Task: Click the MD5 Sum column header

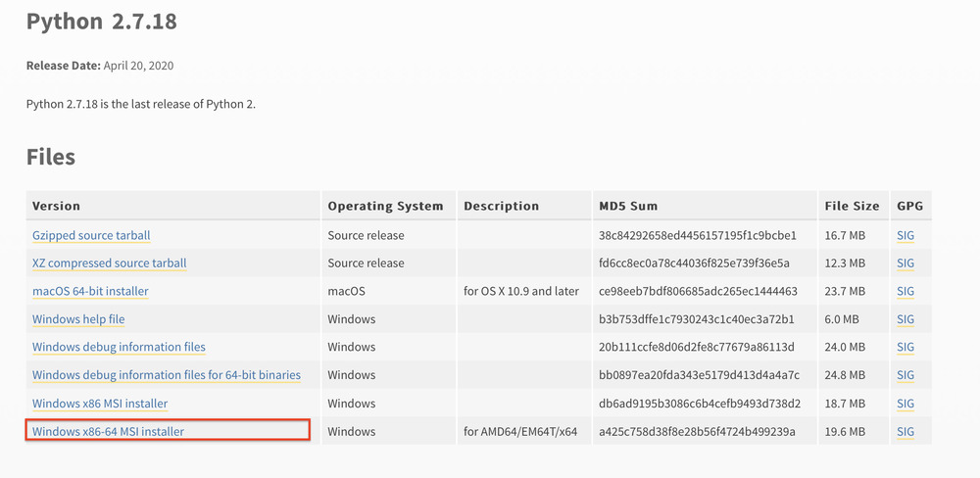Action: coord(628,206)
